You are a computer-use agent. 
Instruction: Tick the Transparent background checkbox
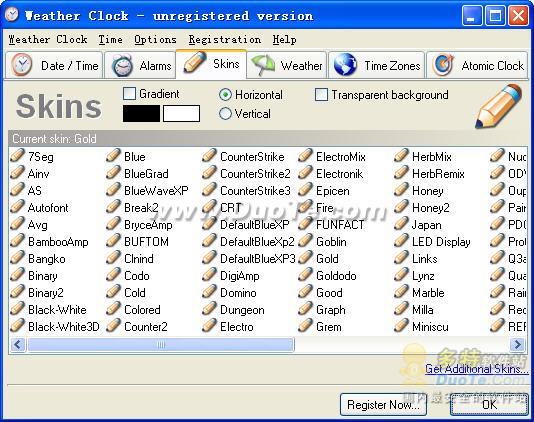click(321, 95)
